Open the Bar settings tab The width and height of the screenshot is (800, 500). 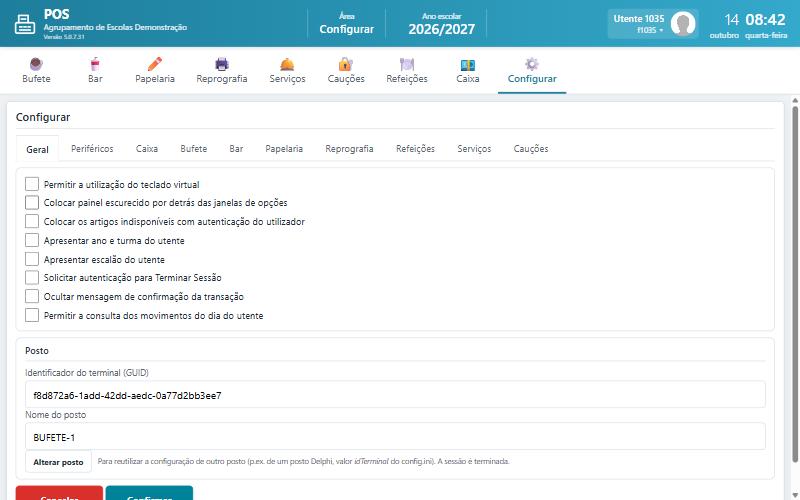pos(236,148)
